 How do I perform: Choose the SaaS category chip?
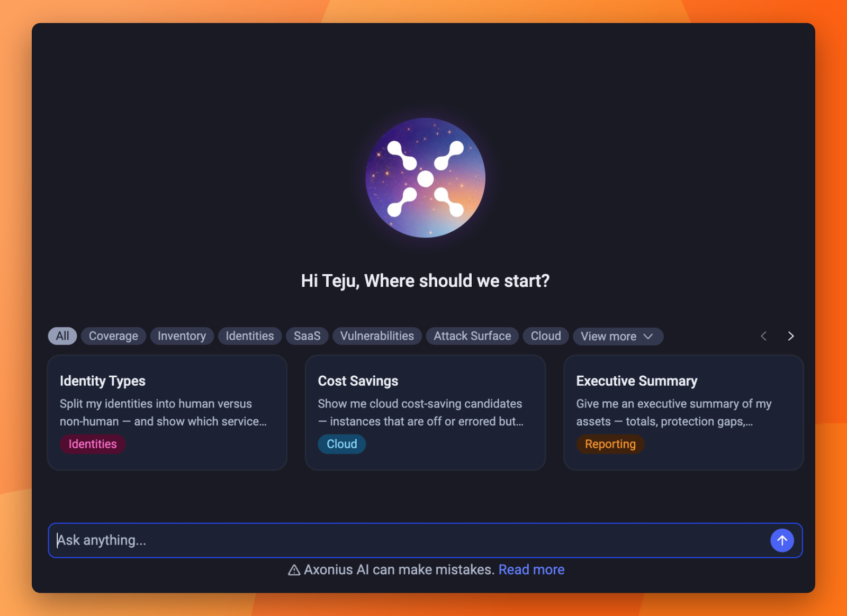pos(307,336)
